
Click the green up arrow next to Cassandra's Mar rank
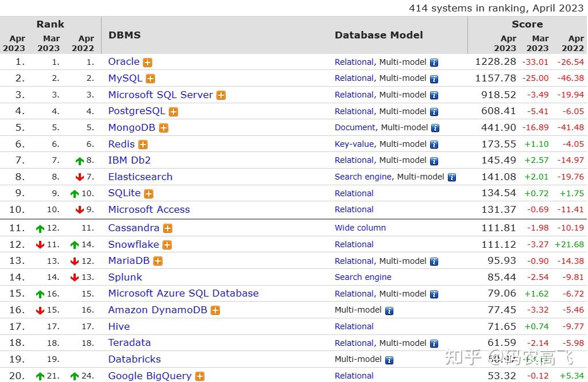41,228
